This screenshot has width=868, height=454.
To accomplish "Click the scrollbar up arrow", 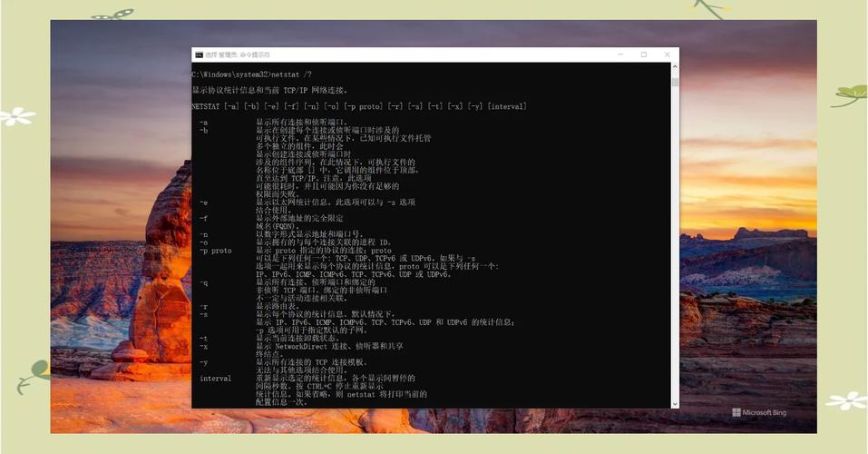I will [675, 66].
